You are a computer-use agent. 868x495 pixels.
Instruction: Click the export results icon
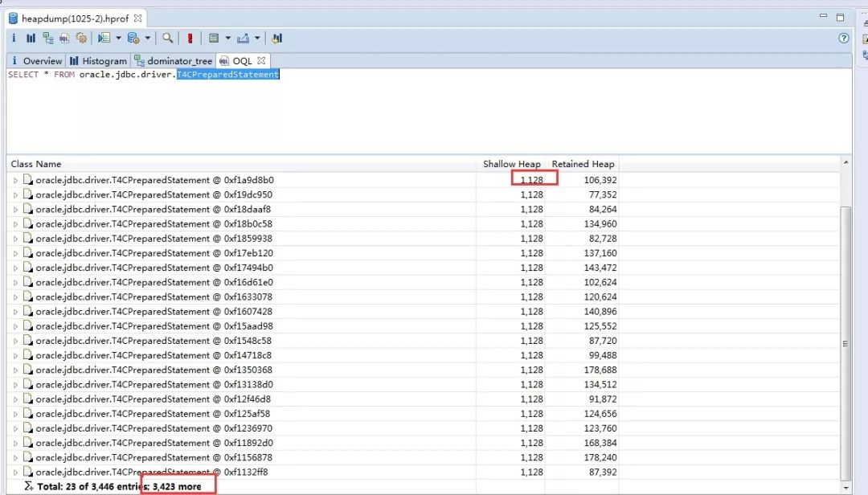[x=243, y=39]
